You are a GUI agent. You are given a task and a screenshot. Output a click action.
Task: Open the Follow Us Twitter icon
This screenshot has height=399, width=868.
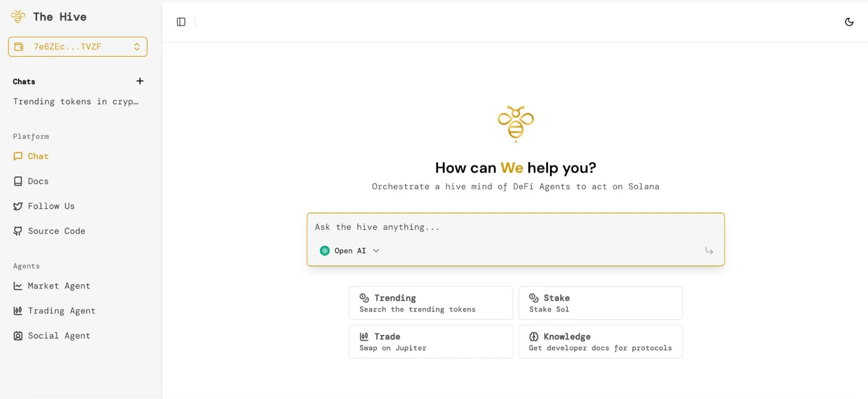(18, 206)
